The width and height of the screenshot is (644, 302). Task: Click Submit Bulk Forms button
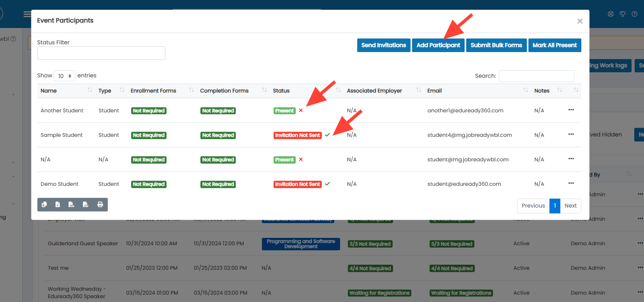tap(496, 45)
